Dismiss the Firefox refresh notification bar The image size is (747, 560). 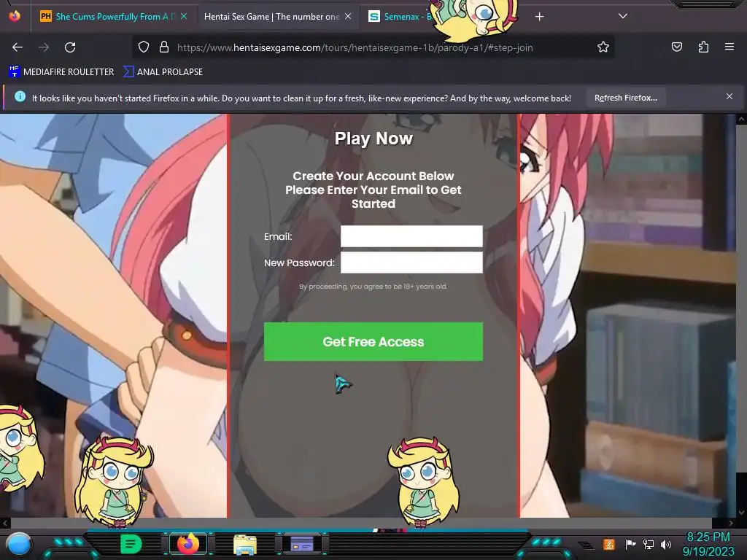[x=729, y=97]
